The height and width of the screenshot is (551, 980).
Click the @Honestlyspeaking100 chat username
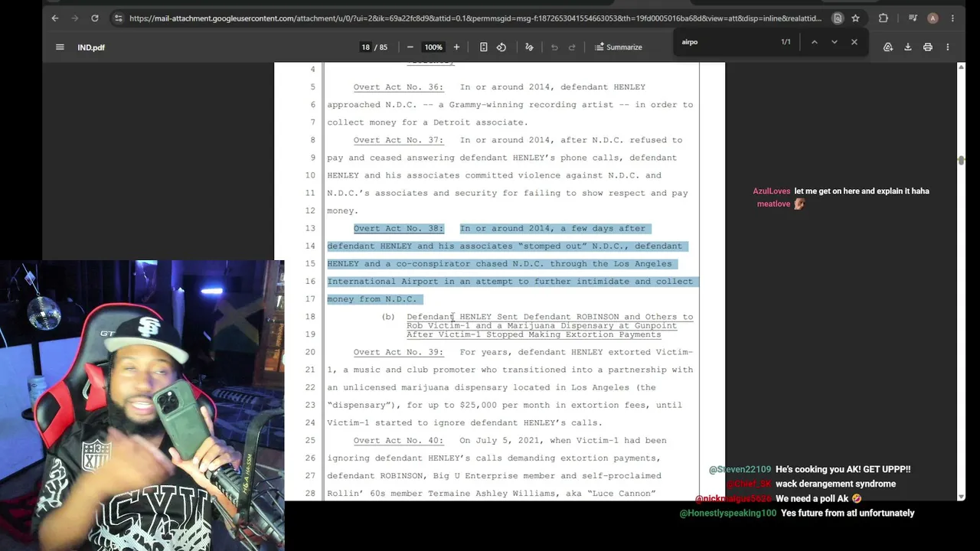728,514
